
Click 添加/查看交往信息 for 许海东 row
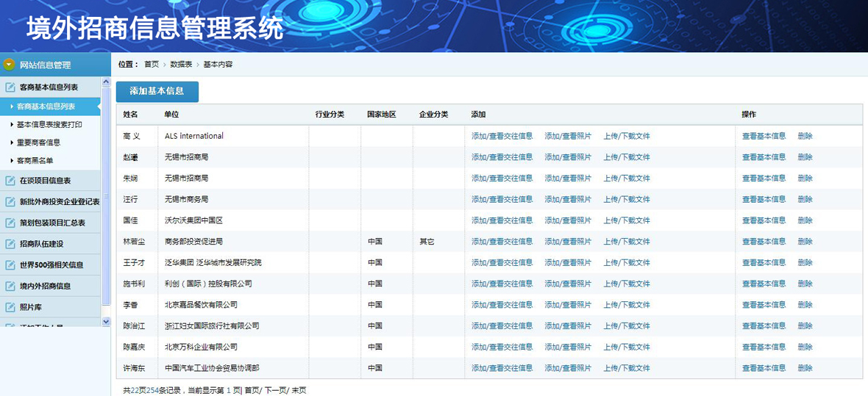pos(502,368)
